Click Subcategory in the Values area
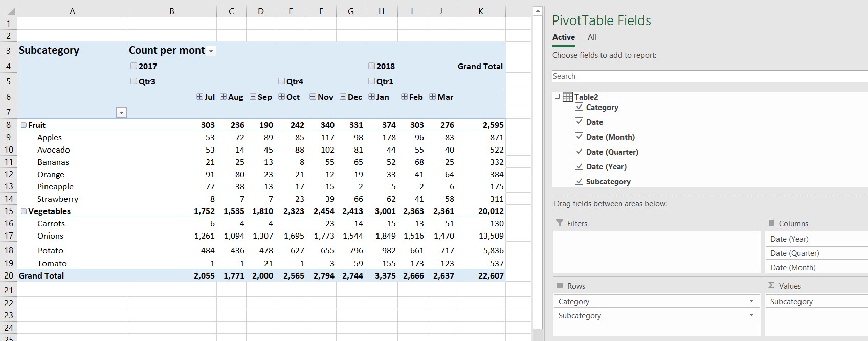Image resolution: width=868 pixels, height=341 pixels. 791,302
